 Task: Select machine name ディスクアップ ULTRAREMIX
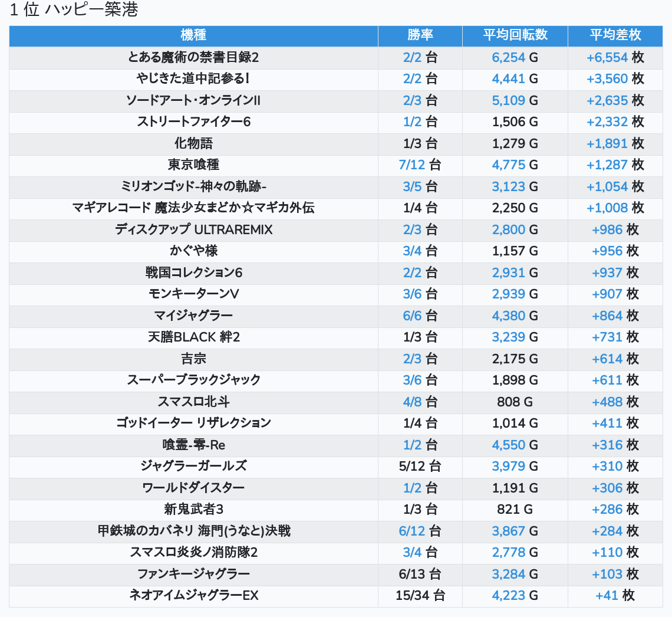click(x=193, y=229)
